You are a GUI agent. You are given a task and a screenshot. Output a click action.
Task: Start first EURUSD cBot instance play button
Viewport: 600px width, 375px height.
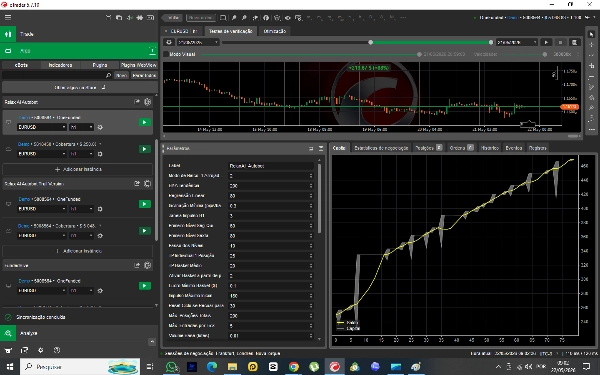point(144,122)
